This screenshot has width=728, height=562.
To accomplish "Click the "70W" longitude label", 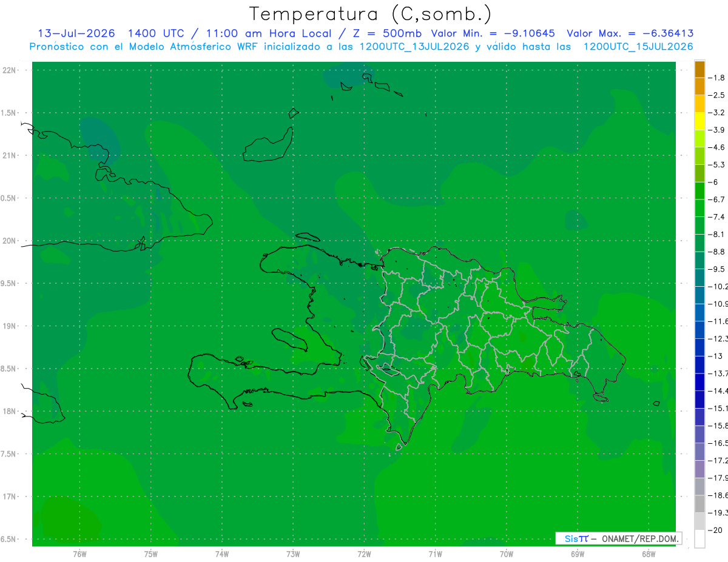I will click(x=507, y=554).
